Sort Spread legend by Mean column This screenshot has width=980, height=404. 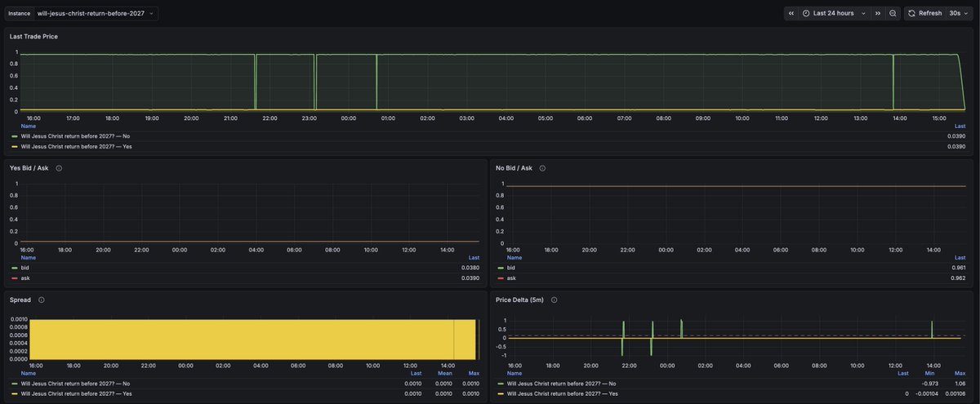coord(444,373)
